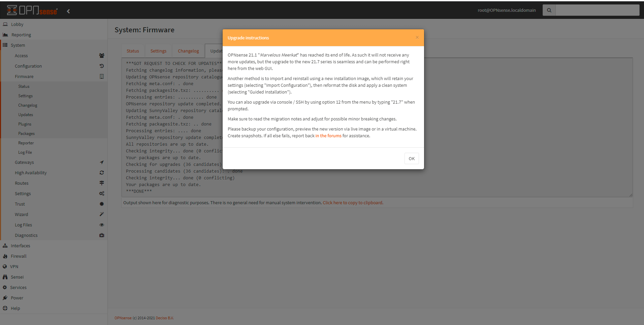Image resolution: width=644 pixels, height=325 pixels.
Task: Open the 'in the forums' link
Action: pos(328,136)
